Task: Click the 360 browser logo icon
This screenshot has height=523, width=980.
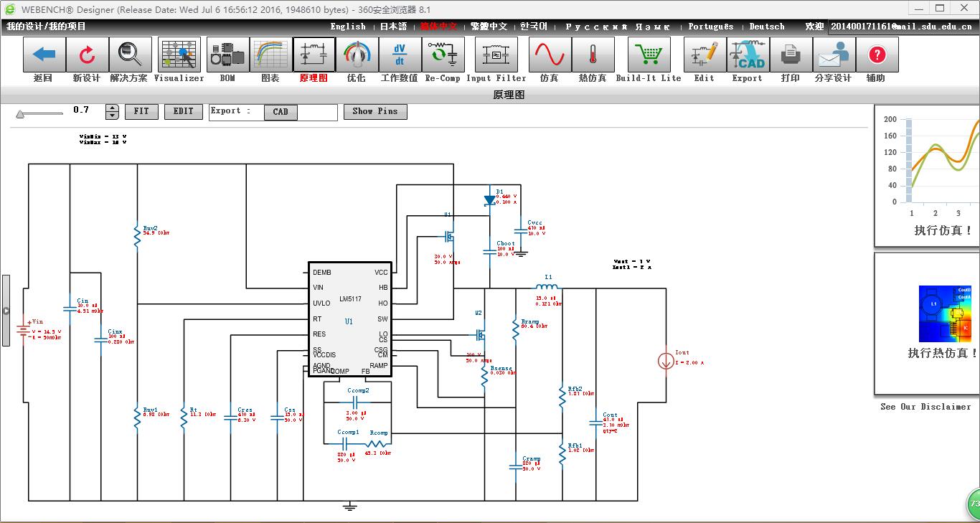Action: tap(10, 9)
